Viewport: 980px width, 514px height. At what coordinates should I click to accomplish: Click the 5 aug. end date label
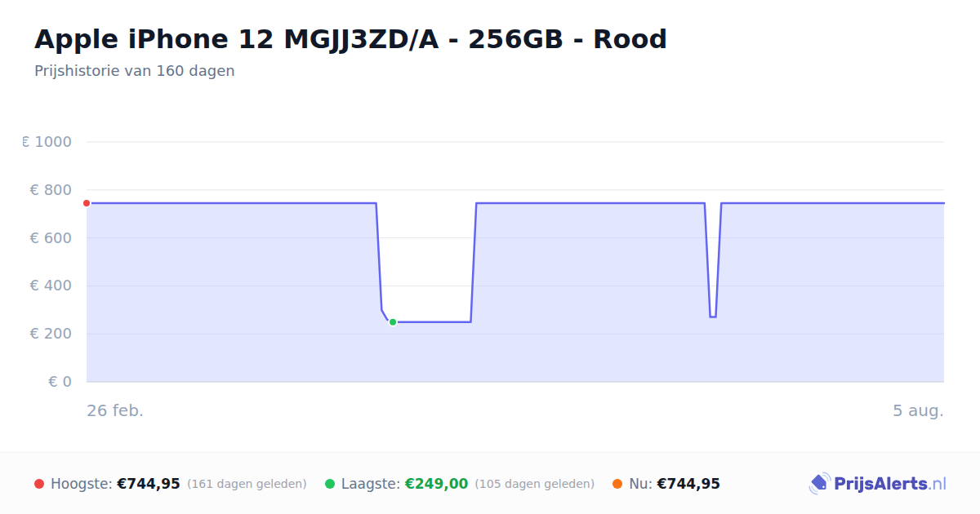point(918,410)
